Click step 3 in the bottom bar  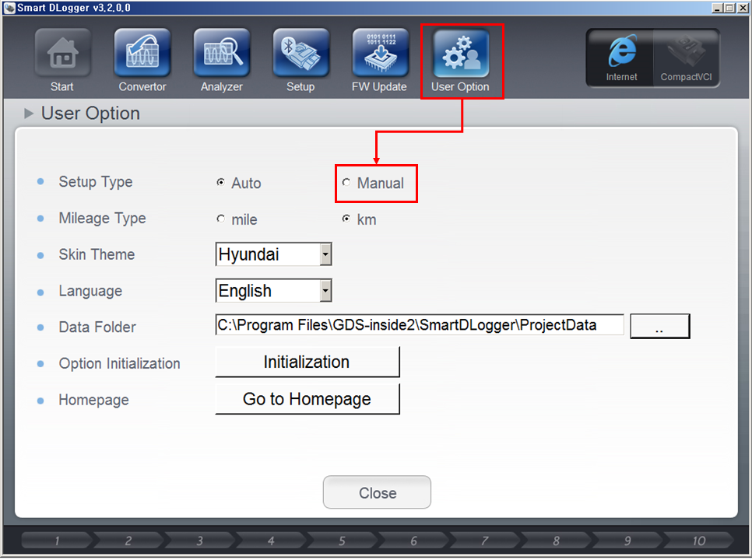point(199,541)
